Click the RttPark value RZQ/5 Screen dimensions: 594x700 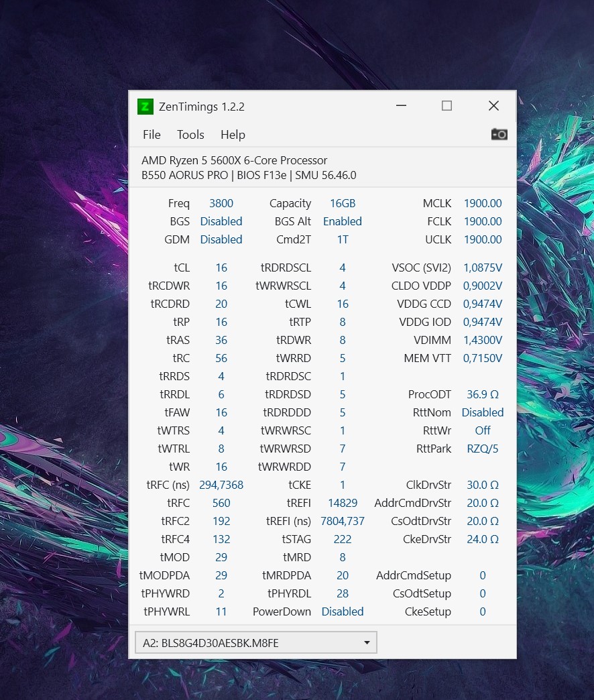(x=483, y=449)
